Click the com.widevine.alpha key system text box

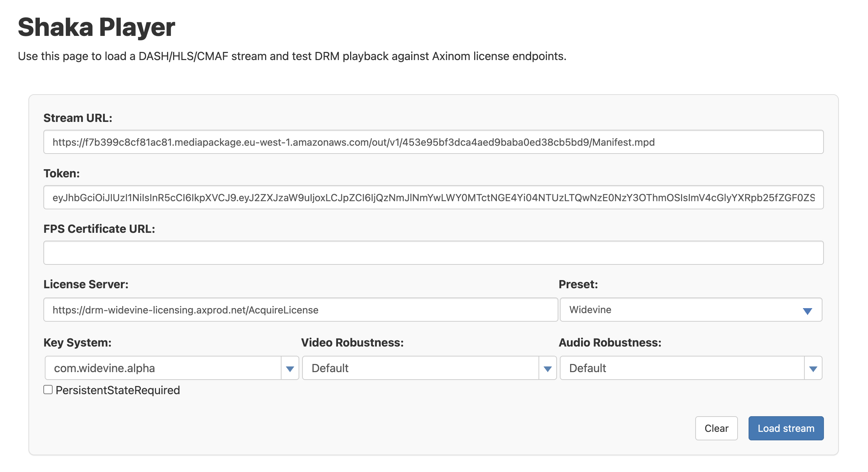(x=163, y=368)
